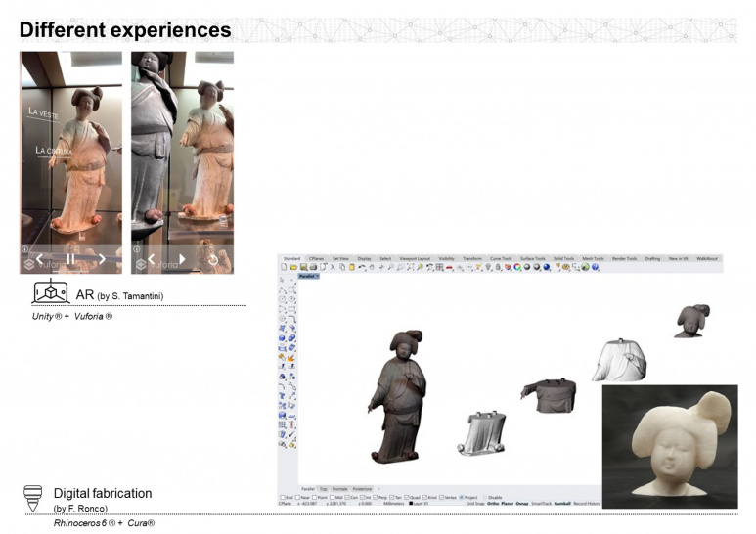The height and width of the screenshot is (534, 756).
Task: Toggle Grid Snap in status bar
Action: 475,504
